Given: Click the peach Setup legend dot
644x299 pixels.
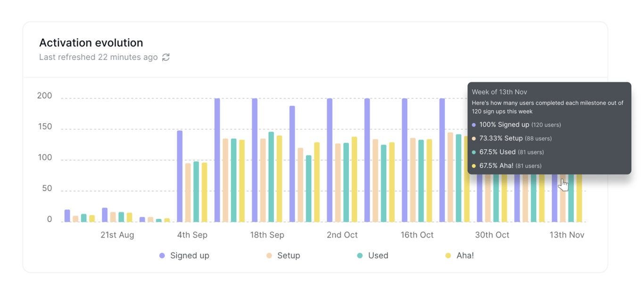Looking at the screenshot, I should point(269,256).
